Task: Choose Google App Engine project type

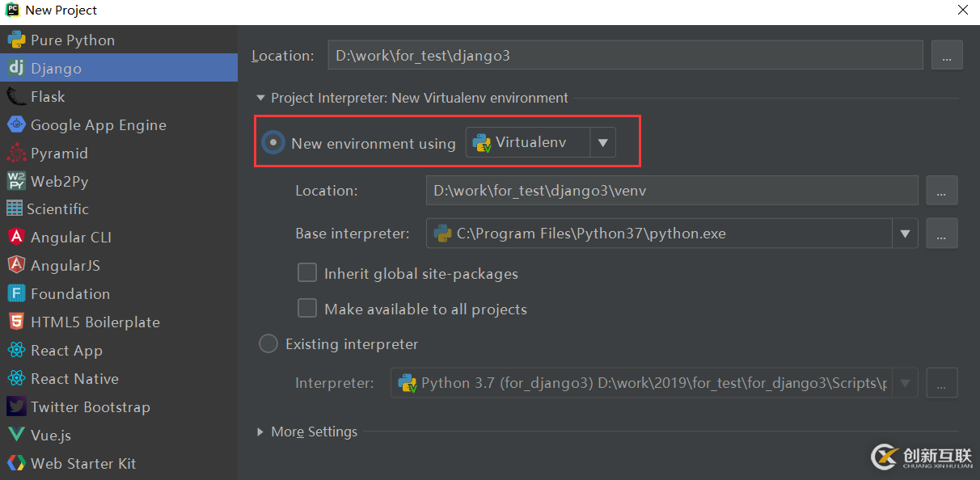Action: click(119, 124)
